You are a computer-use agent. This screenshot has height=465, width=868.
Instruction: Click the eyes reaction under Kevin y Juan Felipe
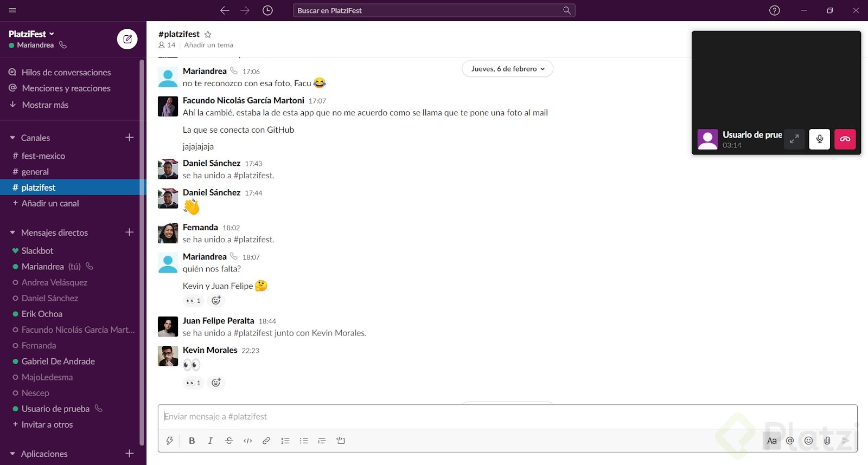[194, 300]
